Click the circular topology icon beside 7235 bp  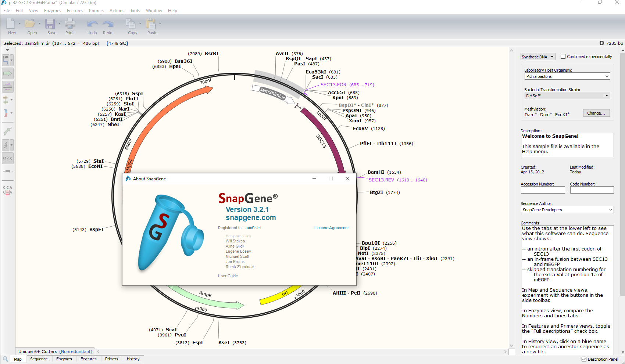click(x=602, y=43)
